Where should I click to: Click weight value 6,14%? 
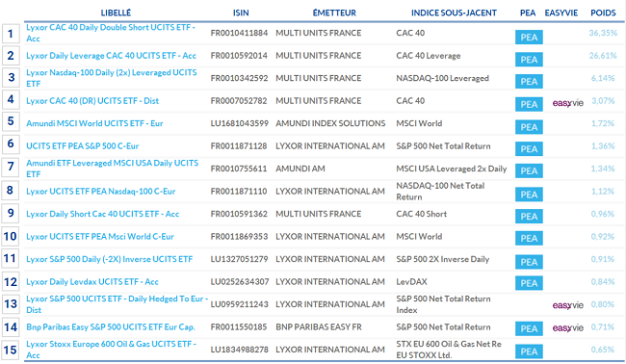click(x=603, y=78)
